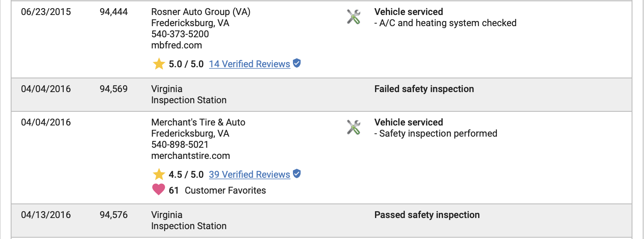
Task: Open the 39 Verified Reviews link
Action: pyautogui.click(x=249, y=175)
